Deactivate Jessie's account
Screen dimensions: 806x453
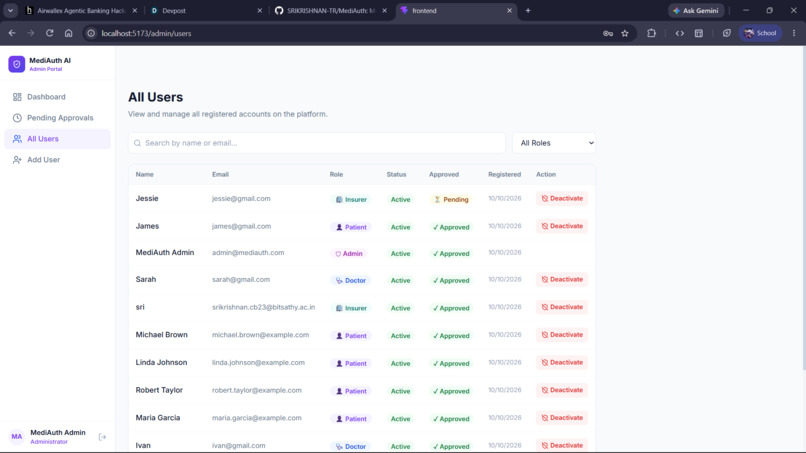point(562,198)
